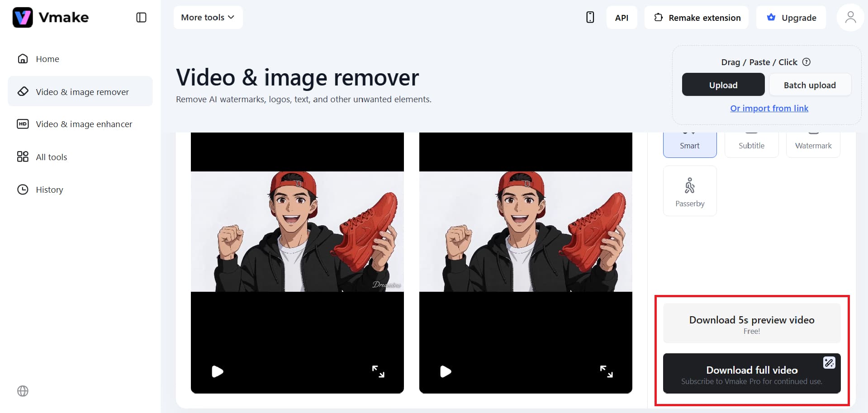Click the Video & image remover heading
Viewport: 868px width, 413px height.
297,78
